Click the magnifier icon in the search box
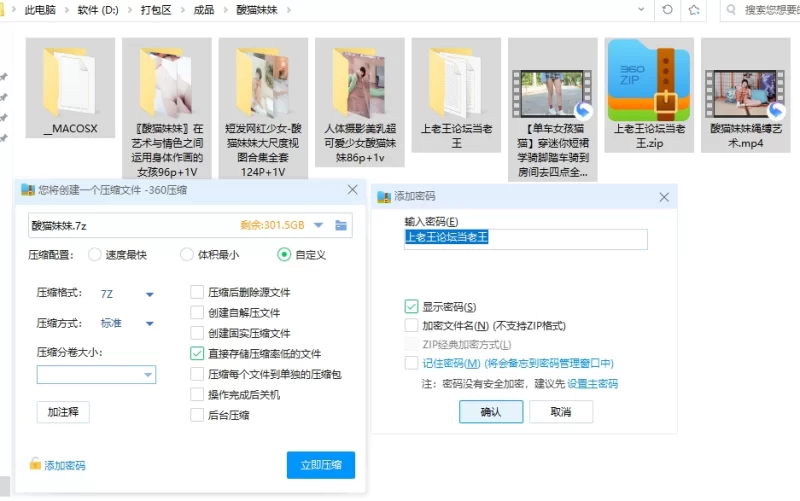The width and height of the screenshot is (800, 501). (x=731, y=10)
